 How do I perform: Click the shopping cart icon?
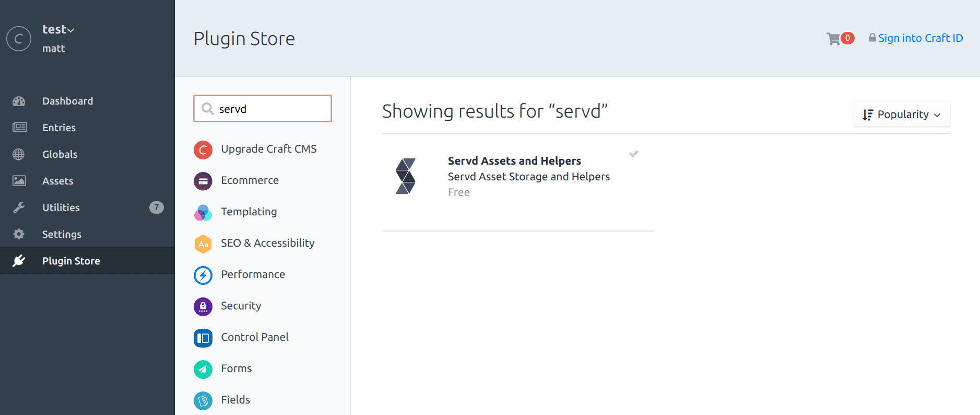coord(833,39)
